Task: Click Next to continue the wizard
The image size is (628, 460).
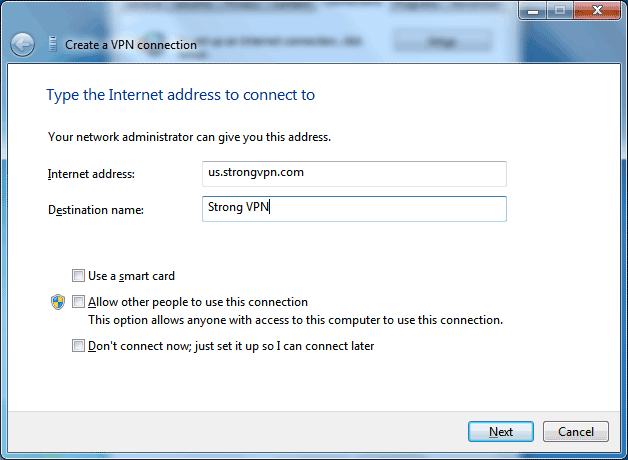Action: (501, 432)
